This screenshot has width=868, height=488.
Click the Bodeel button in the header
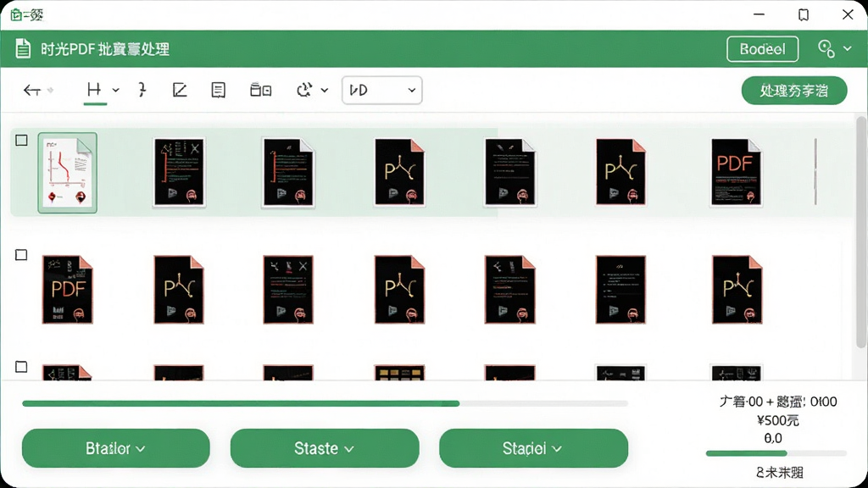coord(762,49)
